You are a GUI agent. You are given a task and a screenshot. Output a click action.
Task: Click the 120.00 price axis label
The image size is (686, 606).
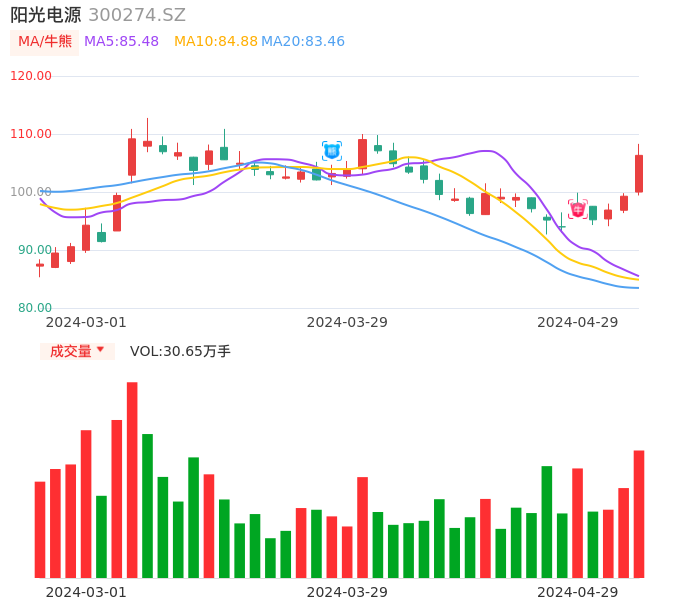31,76
